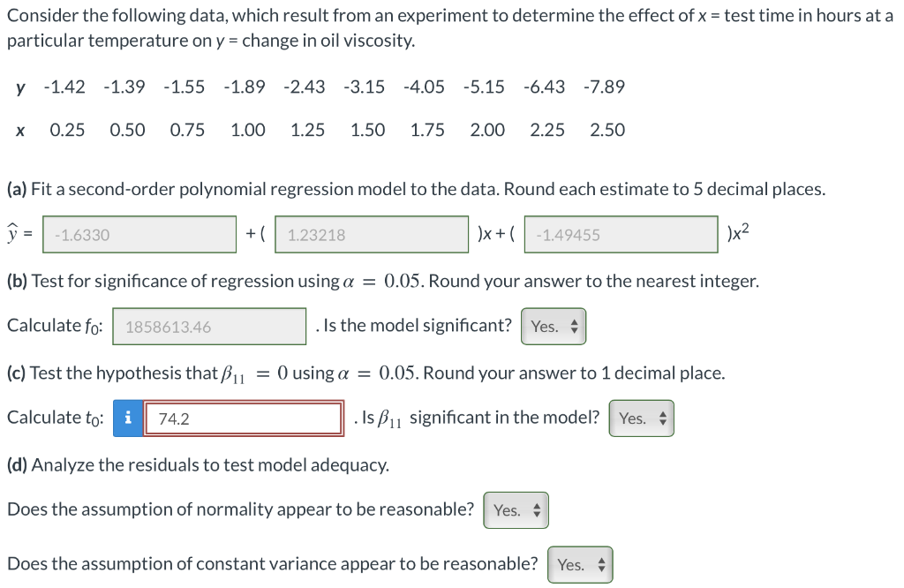Viewport: 904px width, 588px height.
Task: Click the up-down arrows on model significance dropdown
Action: tap(572, 326)
